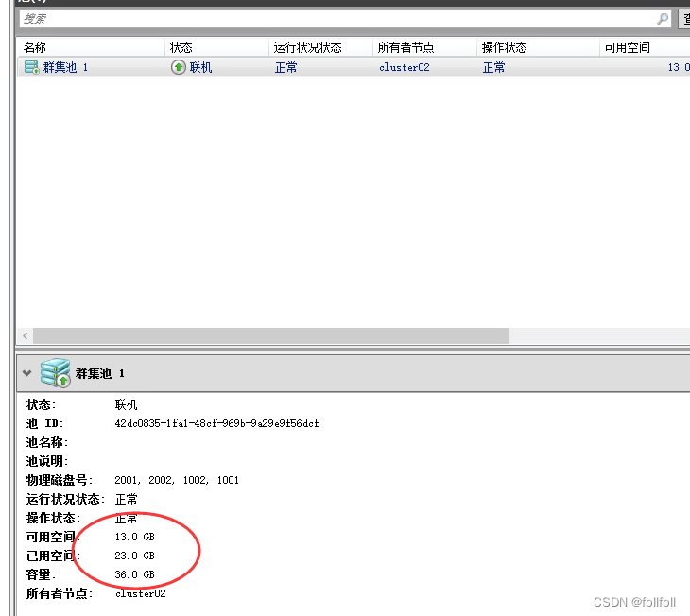Click the pool ID value 42dc0835-1fa1-48cf-969b-9a29e9f56dcf
The height and width of the screenshot is (616, 690).
click(217, 423)
